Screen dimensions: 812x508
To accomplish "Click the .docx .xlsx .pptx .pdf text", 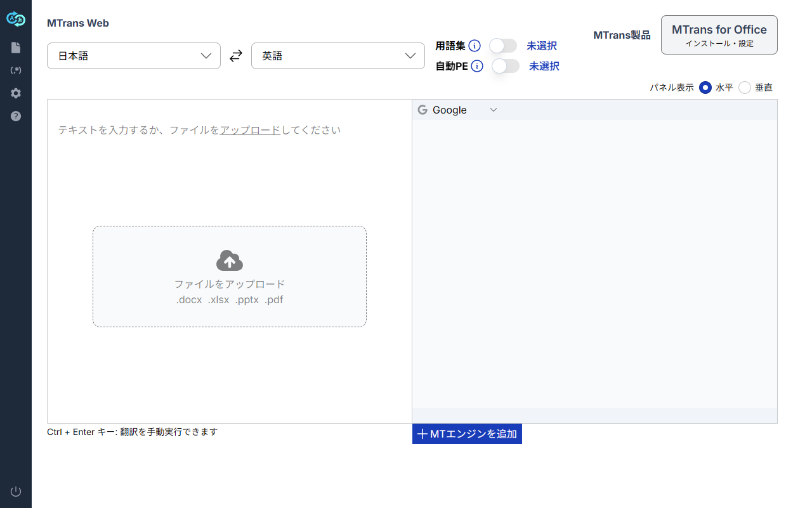I will pyautogui.click(x=230, y=300).
